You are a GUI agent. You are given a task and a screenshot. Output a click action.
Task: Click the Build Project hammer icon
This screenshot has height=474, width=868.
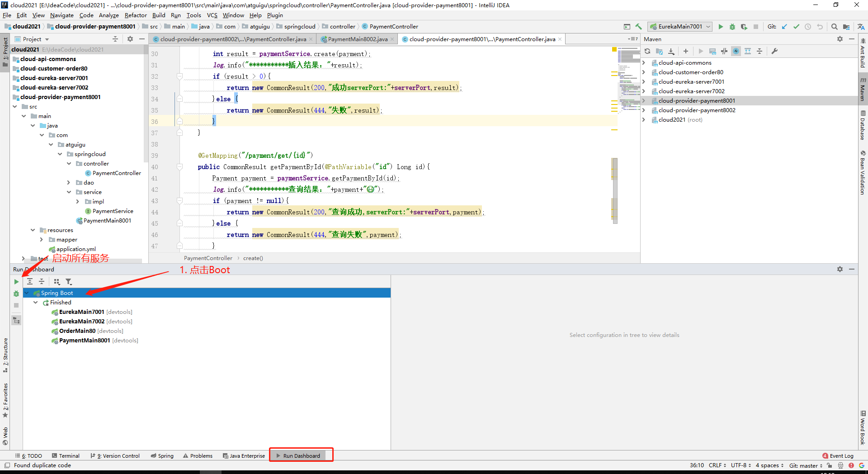point(639,27)
